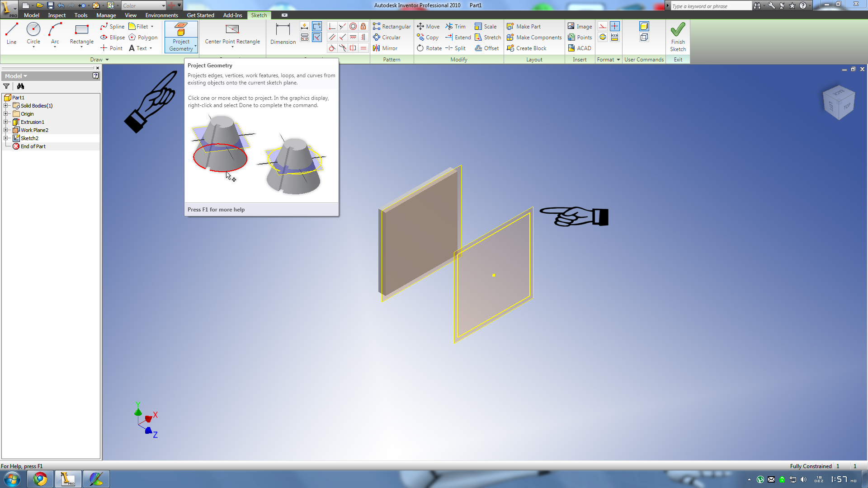Click the Project Geometry tool
This screenshot has width=868, height=488.
[181, 36]
